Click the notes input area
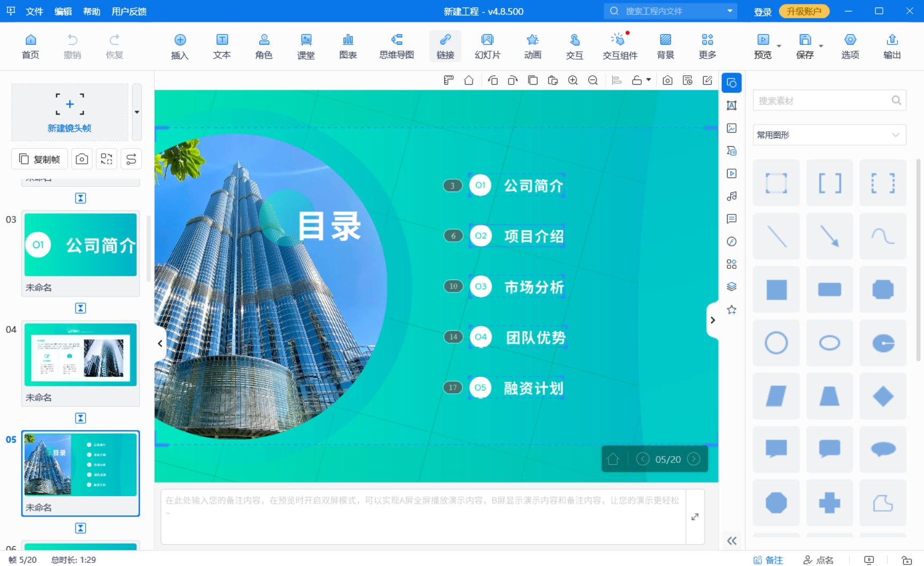Viewport: 924px width, 566px height. tap(423, 517)
